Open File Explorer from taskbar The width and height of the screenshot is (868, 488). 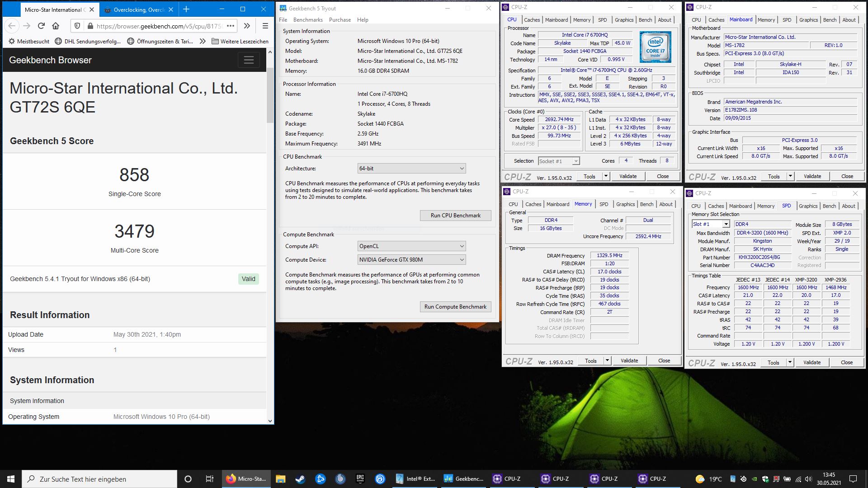pos(280,479)
